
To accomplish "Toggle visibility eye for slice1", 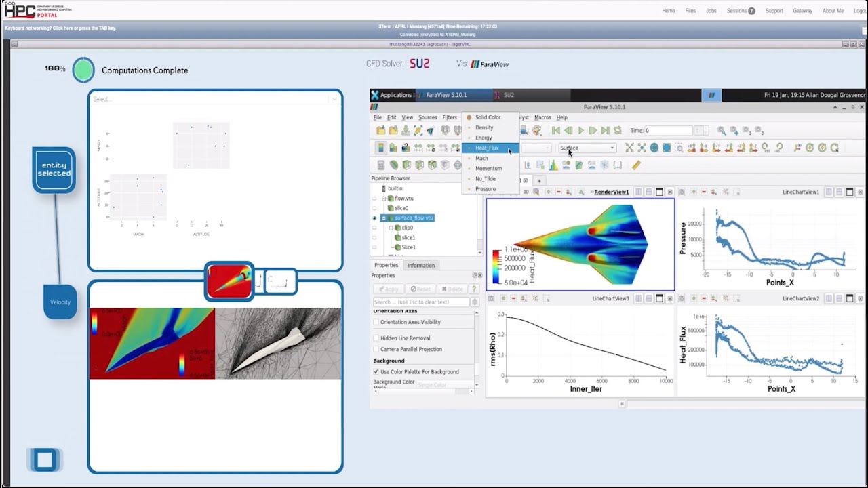I will point(374,238).
